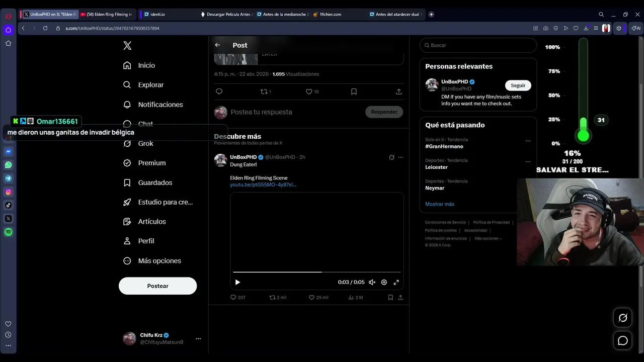644x362 pixels.
Task: Open bookmarks star in Opera sidebar
Action: click(x=8, y=43)
